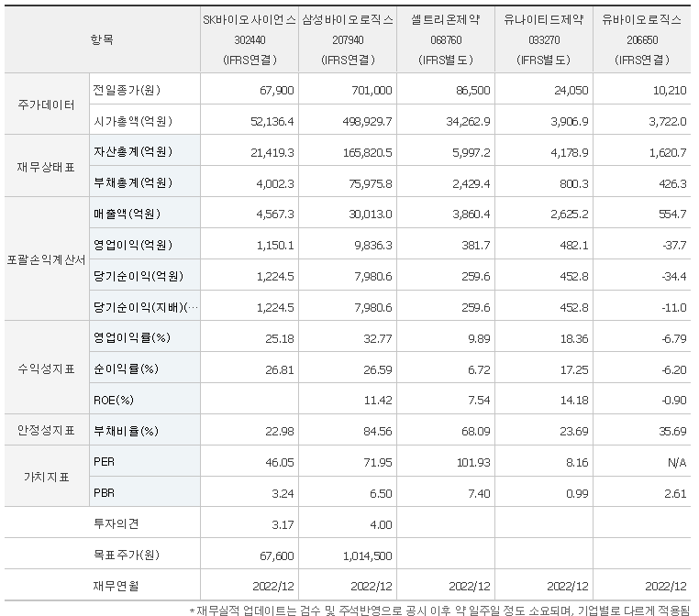
Task: Click the 안정성지표 category cell
Action: pos(47,430)
